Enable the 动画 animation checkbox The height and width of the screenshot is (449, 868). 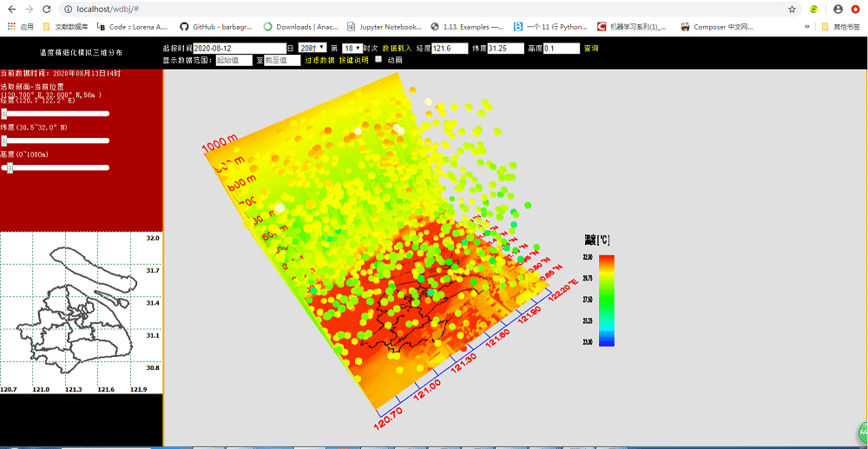(x=378, y=60)
